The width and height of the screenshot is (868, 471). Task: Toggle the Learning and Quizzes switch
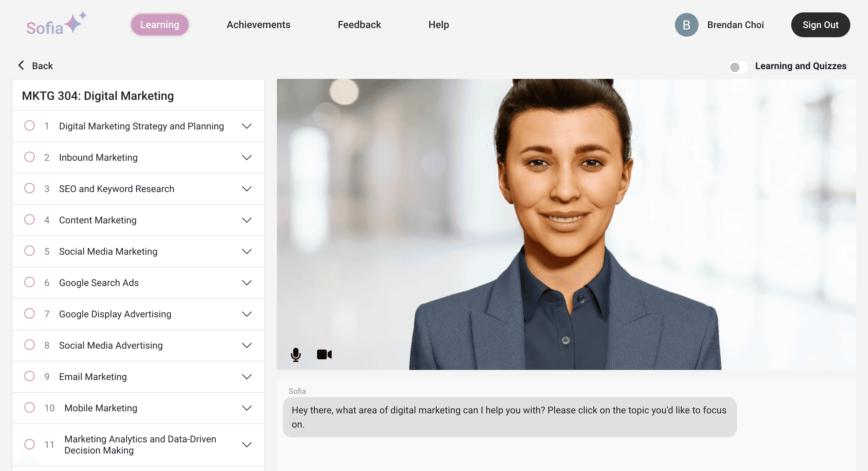point(738,67)
